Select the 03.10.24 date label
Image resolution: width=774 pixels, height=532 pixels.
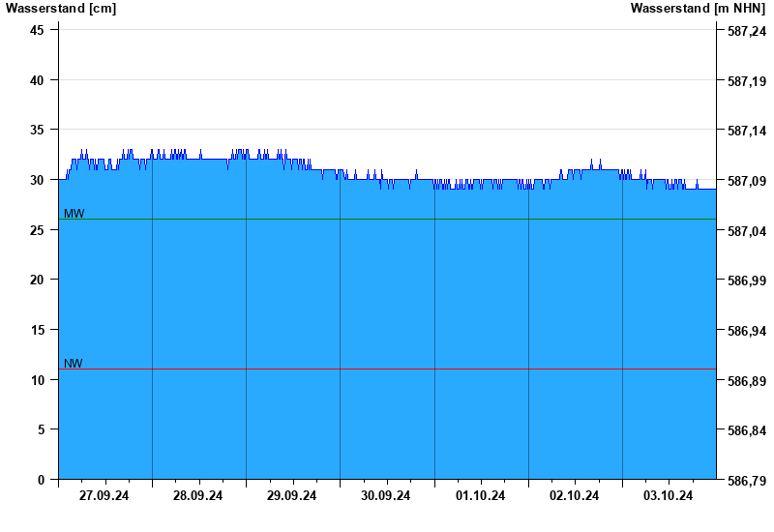pyautogui.click(x=668, y=495)
